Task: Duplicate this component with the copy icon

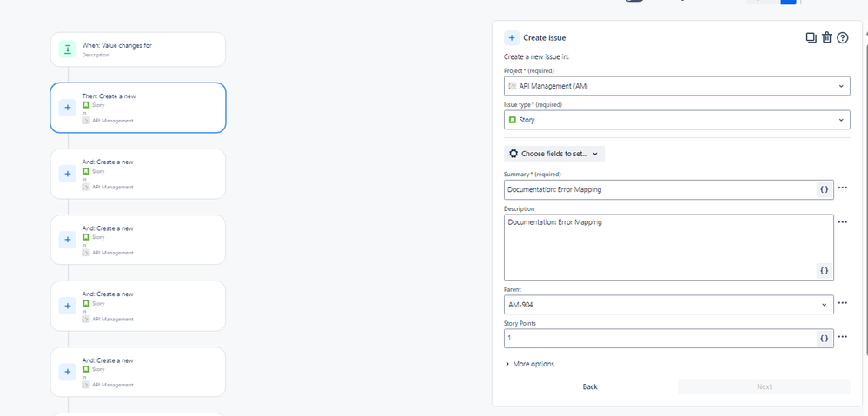Action: click(811, 37)
